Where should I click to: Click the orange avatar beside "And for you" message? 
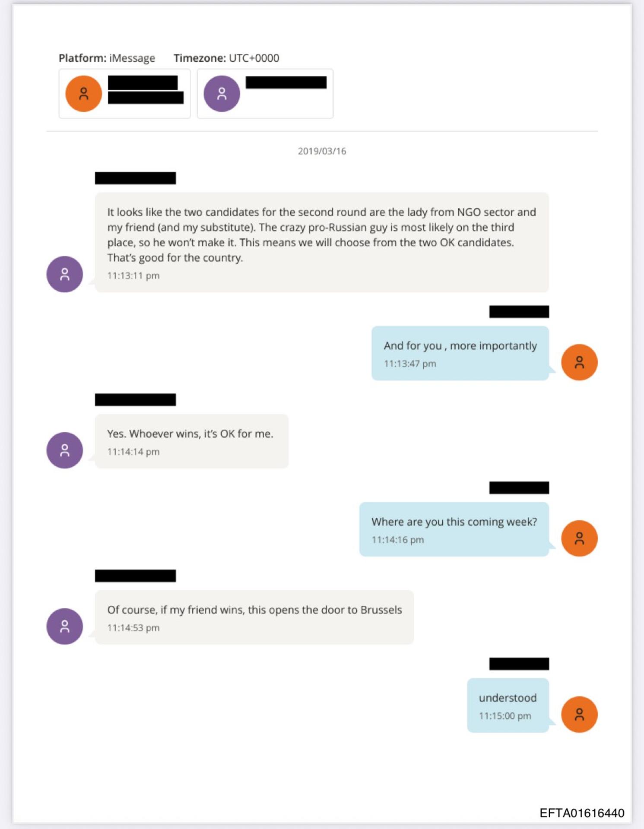click(x=579, y=362)
